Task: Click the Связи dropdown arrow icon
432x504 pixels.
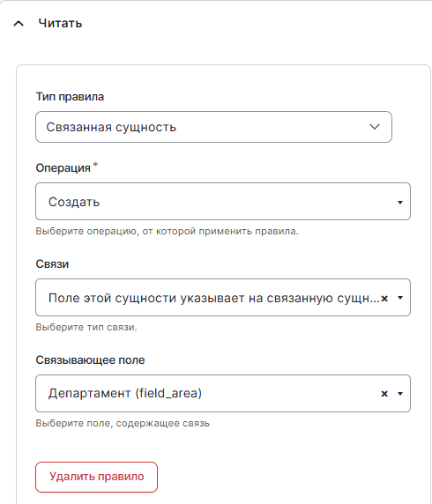Action: 400,298
